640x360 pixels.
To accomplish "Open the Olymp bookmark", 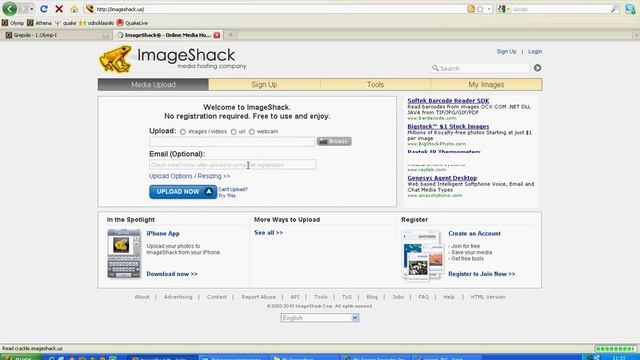I will click(13, 23).
